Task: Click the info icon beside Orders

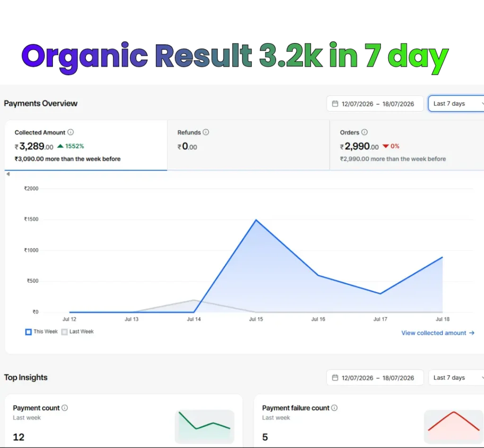Action: tap(364, 132)
